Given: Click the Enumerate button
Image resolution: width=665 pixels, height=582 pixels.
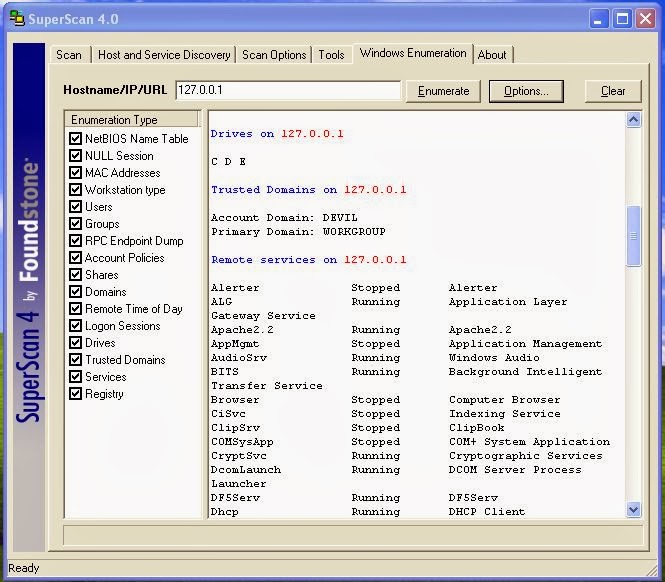Looking at the screenshot, I should 443,91.
